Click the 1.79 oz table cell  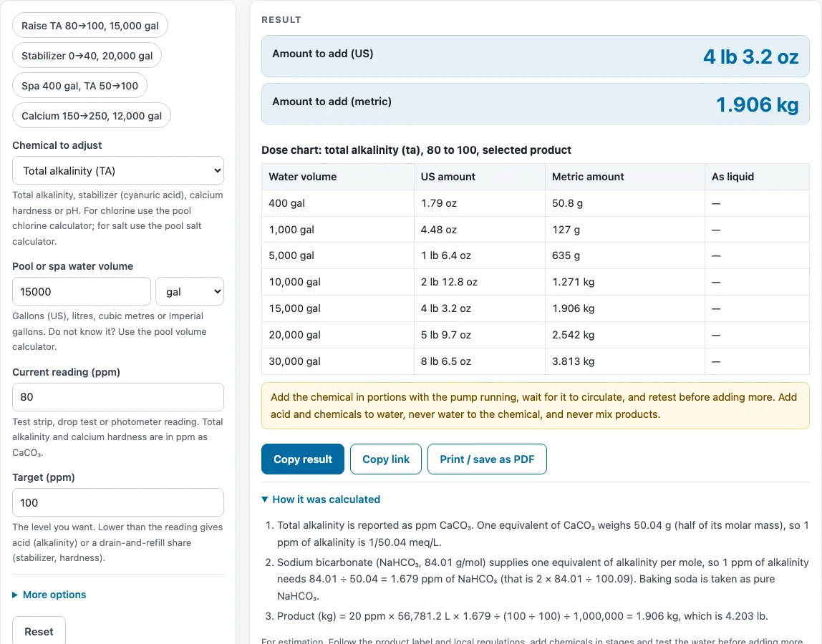point(480,203)
